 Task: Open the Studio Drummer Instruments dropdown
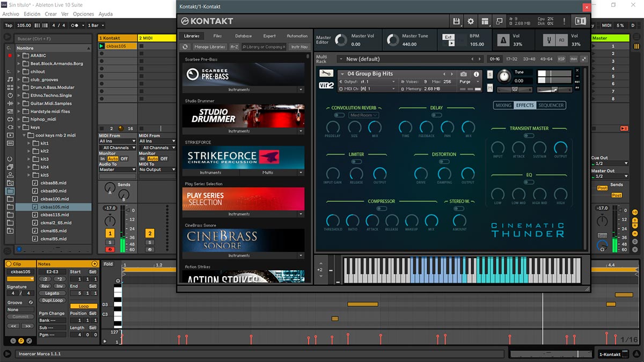[301, 131]
